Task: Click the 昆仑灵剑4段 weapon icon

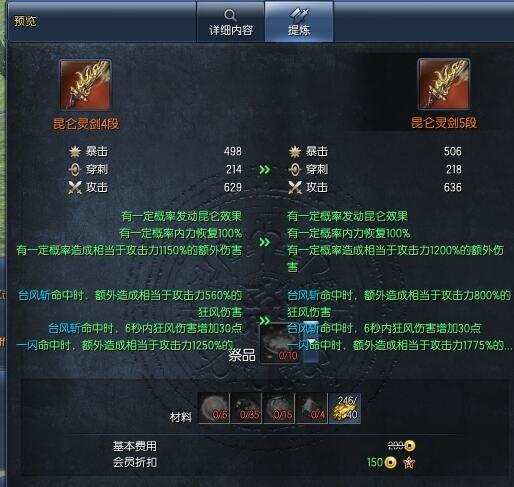Action: coord(85,85)
